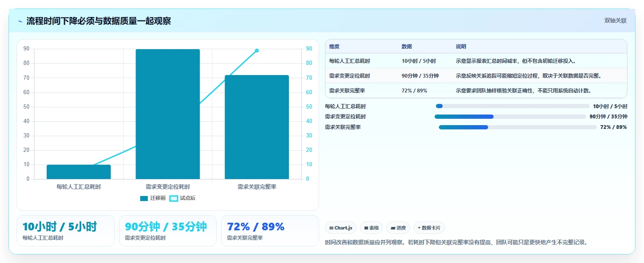Click the 双轴关联 label in header

[x=616, y=21]
